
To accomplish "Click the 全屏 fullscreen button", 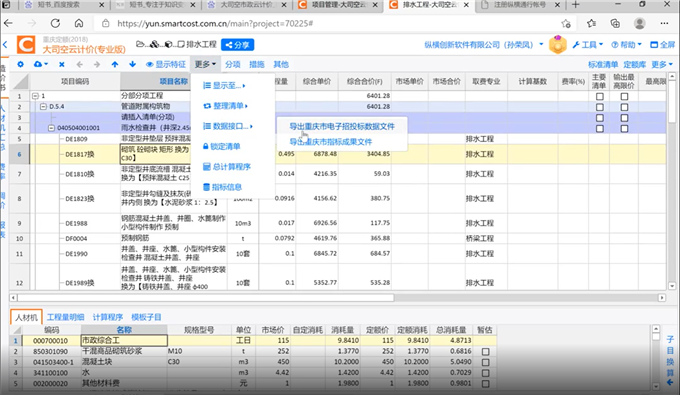I will (x=662, y=45).
